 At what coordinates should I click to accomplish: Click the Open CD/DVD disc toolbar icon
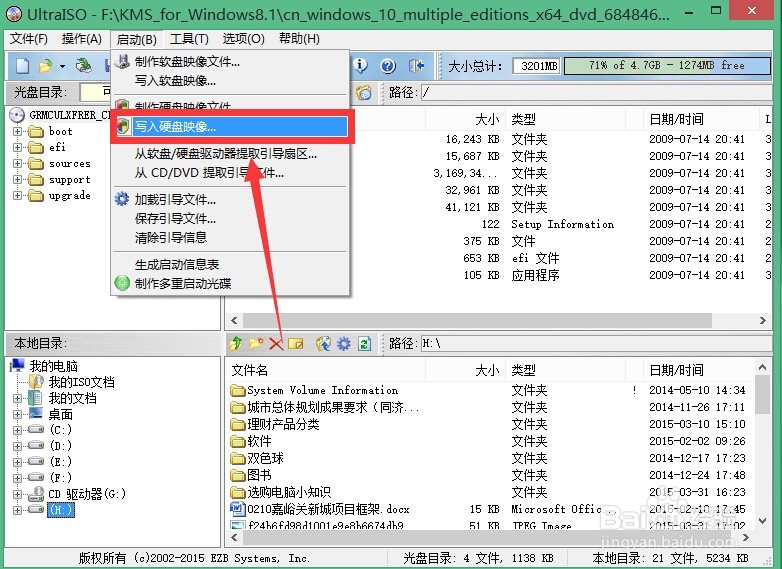point(83,66)
